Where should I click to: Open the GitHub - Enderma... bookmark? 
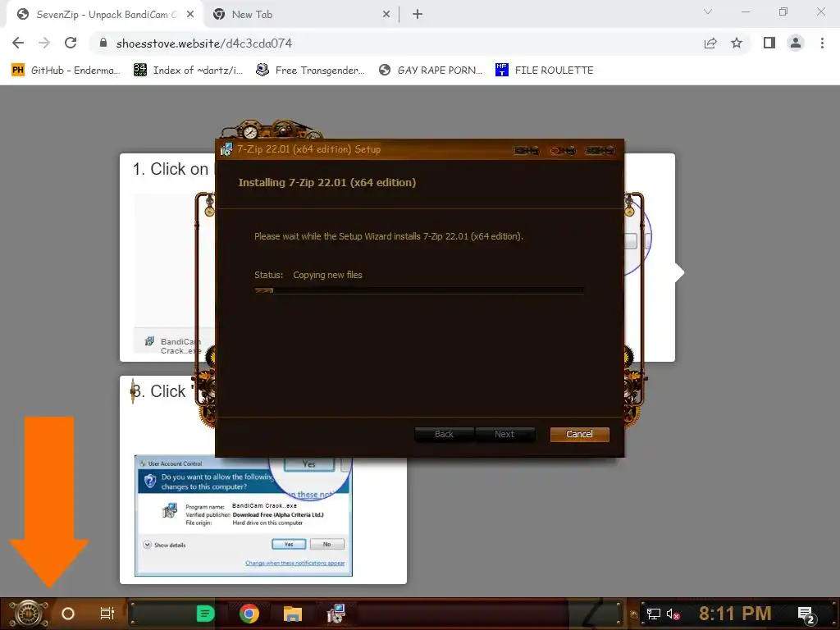pyautogui.click(x=66, y=71)
